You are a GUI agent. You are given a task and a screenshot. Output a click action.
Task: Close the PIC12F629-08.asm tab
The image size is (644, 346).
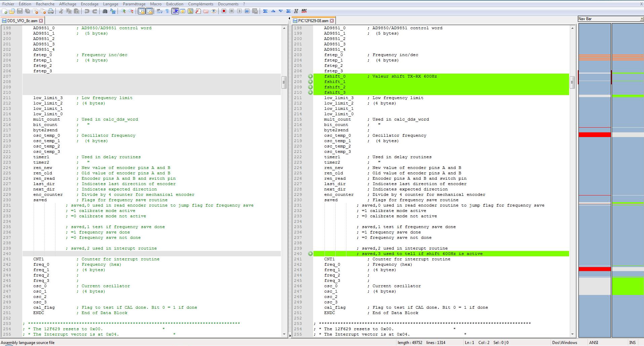coord(332,21)
